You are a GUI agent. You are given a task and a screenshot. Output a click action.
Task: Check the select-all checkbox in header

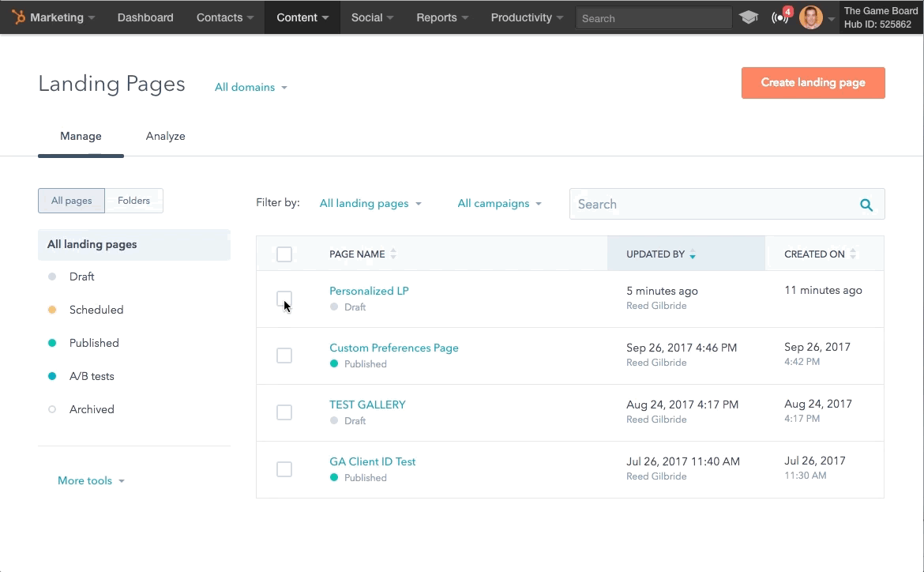[x=284, y=254]
